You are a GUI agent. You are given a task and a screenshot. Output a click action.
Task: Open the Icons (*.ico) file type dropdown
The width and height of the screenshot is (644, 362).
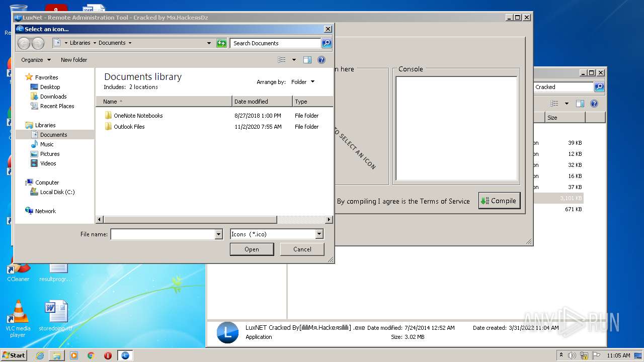[277, 234]
